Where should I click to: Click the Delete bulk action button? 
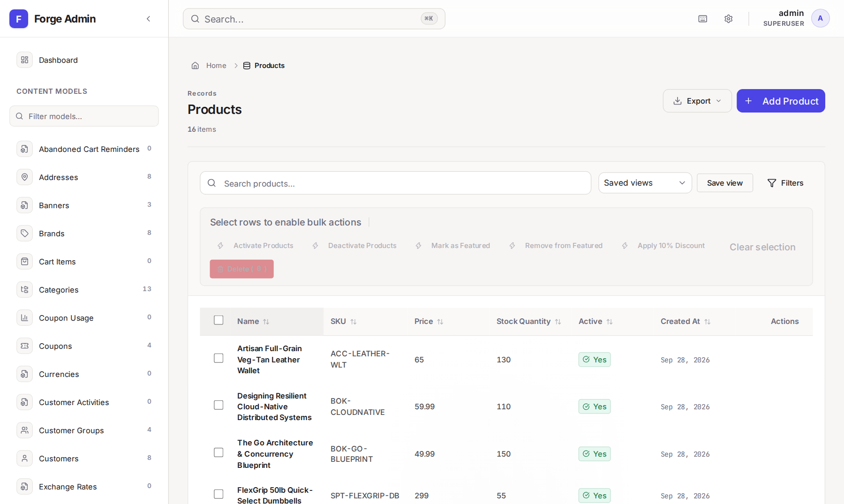(x=242, y=269)
